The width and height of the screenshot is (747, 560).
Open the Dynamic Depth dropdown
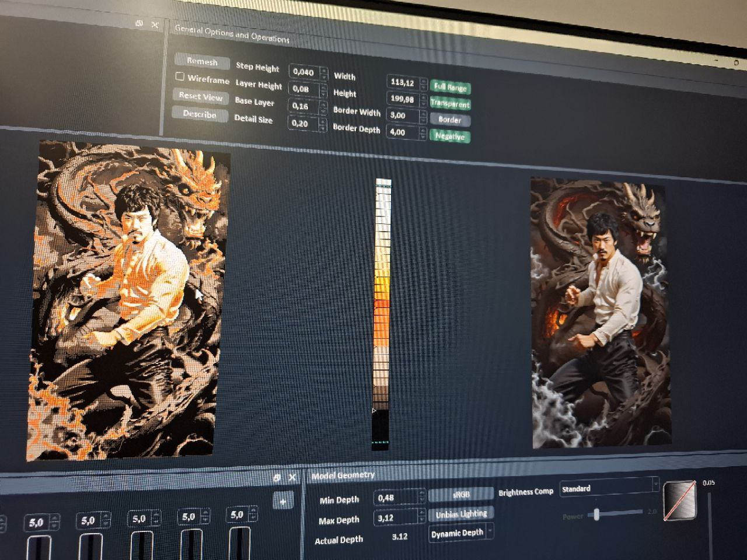tap(461, 533)
